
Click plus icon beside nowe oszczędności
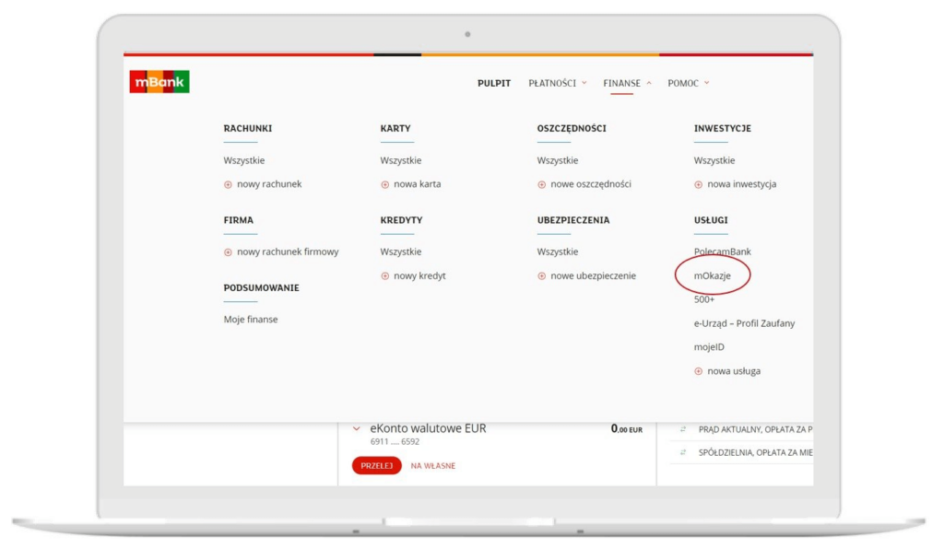click(542, 184)
